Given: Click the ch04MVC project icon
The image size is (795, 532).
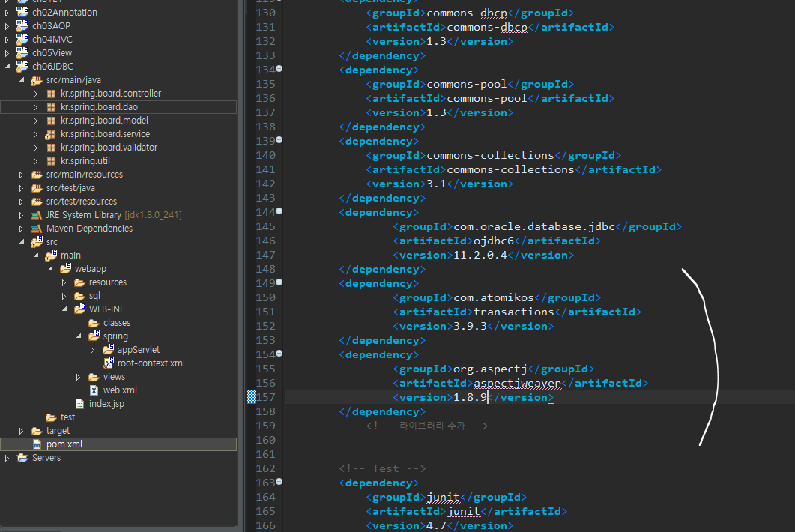Looking at the screenshot, I should click(22, 39).
